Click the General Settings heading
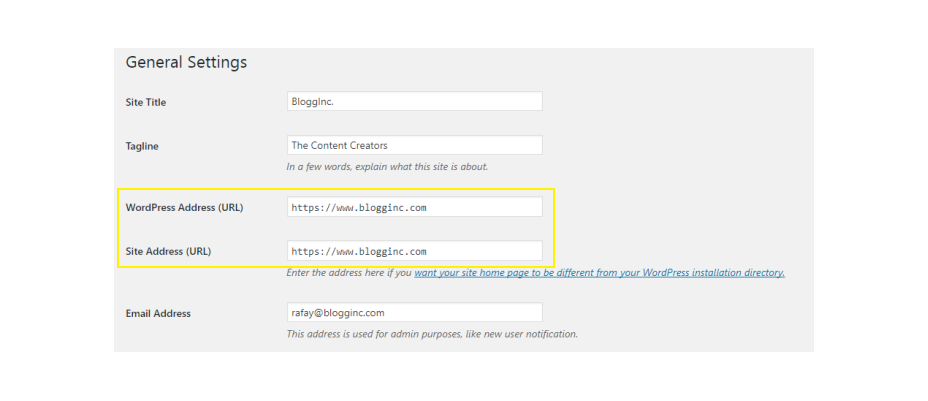Image resolution: width=928 pixels, height=401 pixels. (186, 62)
